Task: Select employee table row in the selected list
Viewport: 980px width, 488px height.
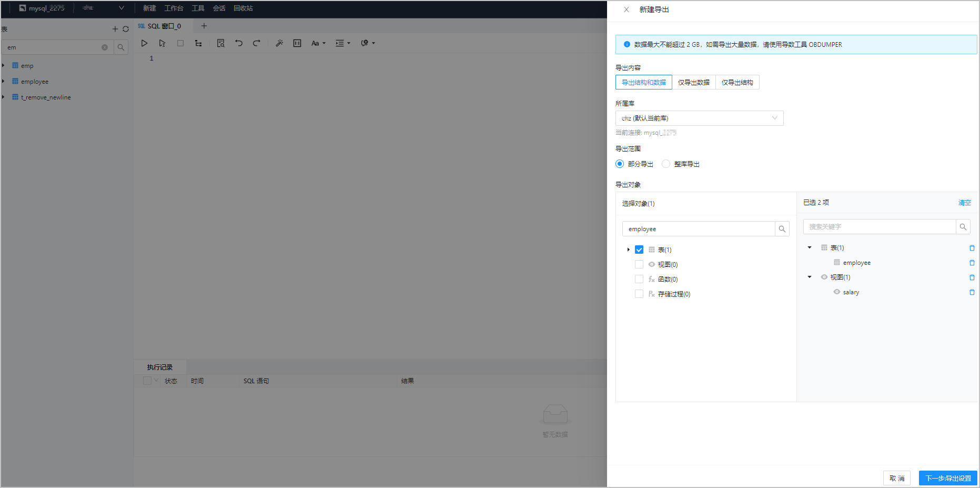Action: (857, 263)
